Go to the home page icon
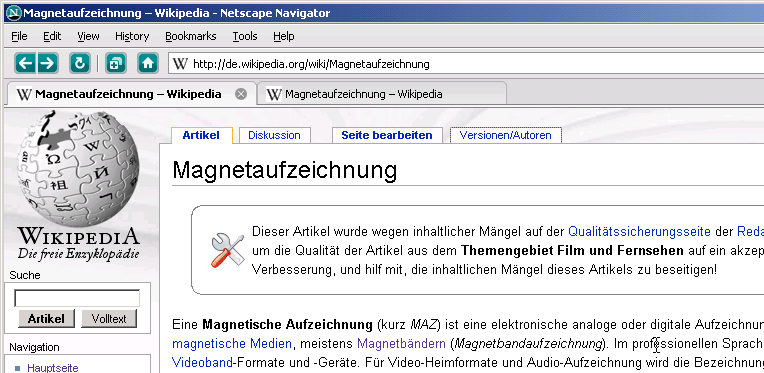Viewport: 764px width, 373px height. (x=148, y=63)
